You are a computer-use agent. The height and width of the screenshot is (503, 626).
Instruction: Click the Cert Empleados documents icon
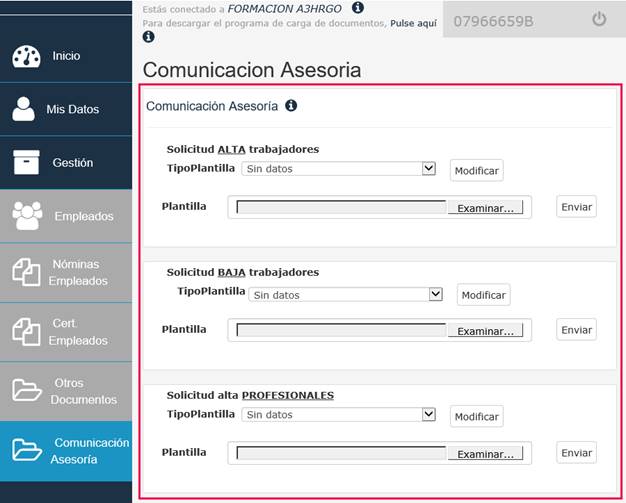tap(26, 332)
